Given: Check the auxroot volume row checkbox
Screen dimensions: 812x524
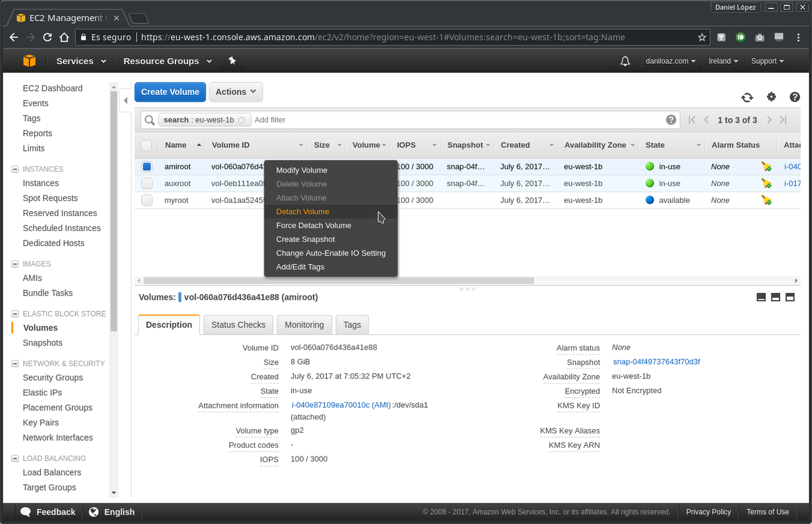Looking at the screenshot, I should pos(146,183).
